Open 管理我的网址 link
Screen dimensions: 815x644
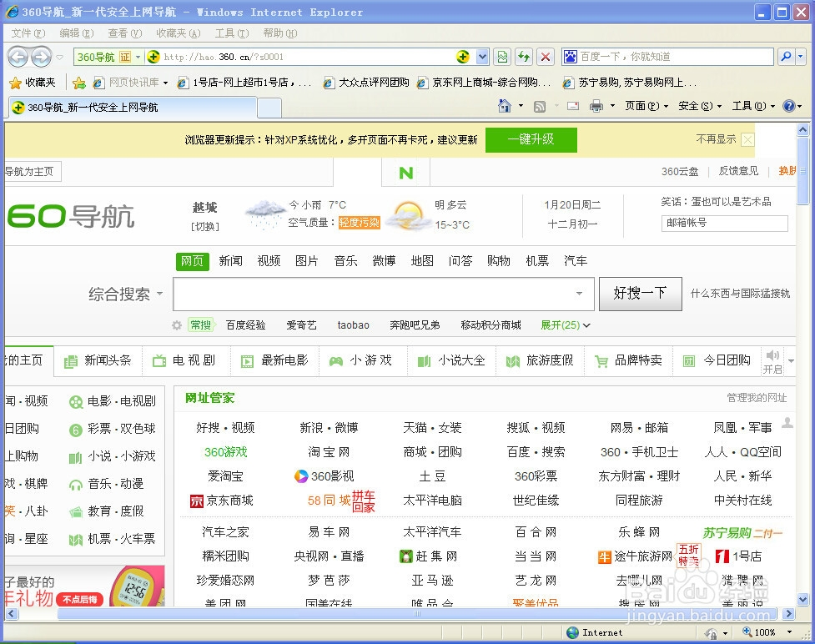[757, 398]
